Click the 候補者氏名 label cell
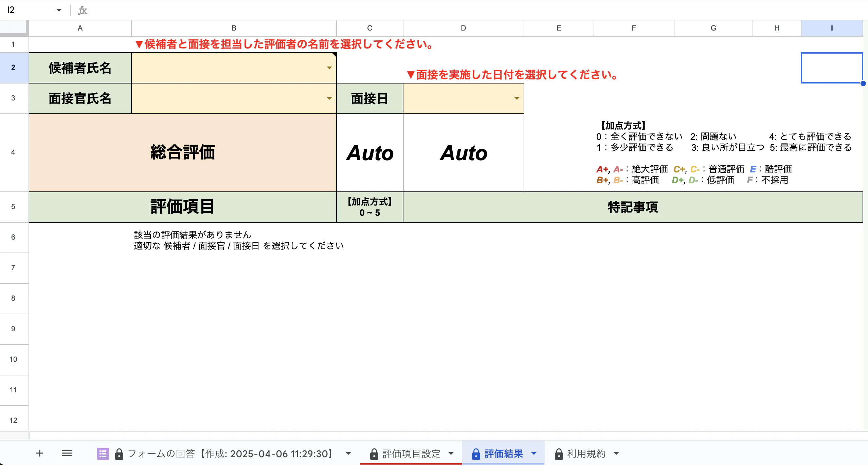Screen dimensions: 868x465 point(80,68)
